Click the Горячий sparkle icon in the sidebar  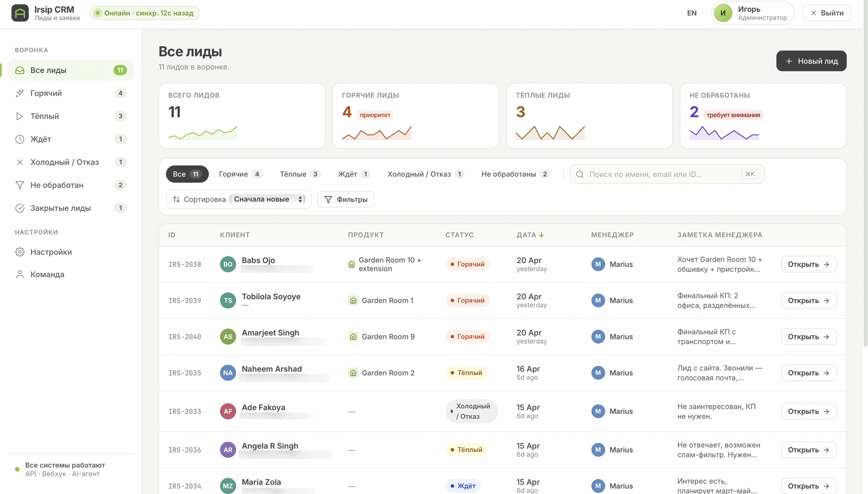pos(20,93)
